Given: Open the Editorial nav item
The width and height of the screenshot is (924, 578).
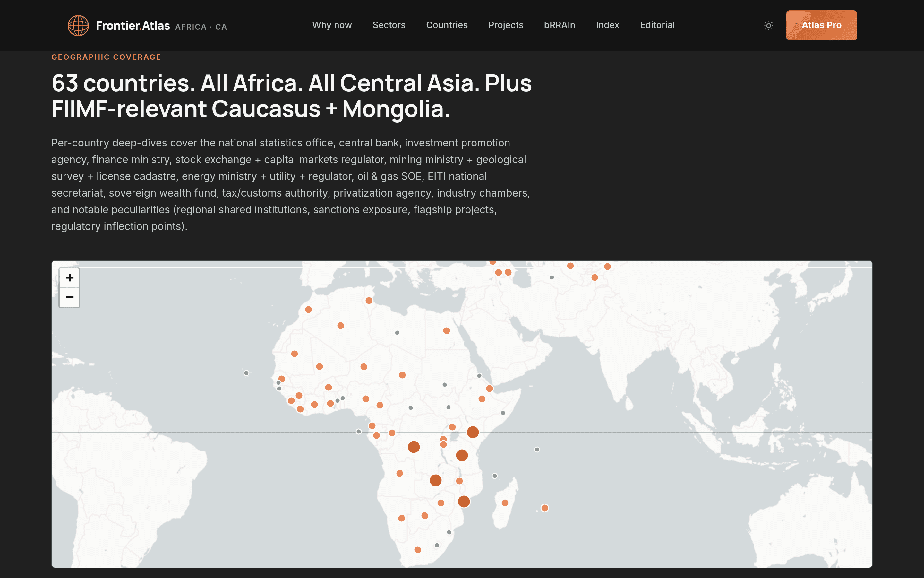Looking at the screenshot, I should [657, 25].
